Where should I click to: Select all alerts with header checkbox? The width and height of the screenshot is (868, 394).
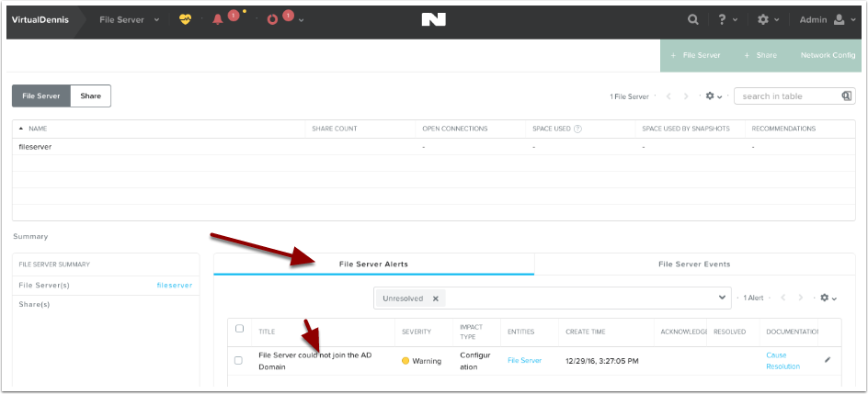(240, 329)
